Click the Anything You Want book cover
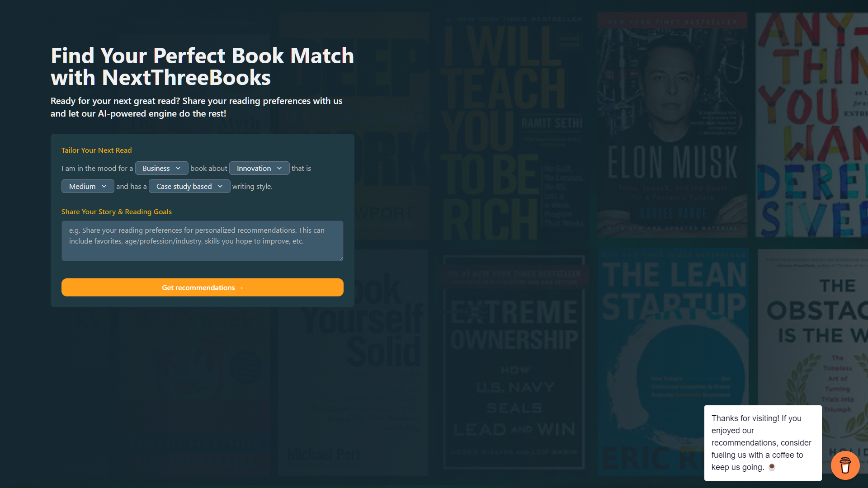The height and width of the screenshot is (488, 868). coord(814,122)
